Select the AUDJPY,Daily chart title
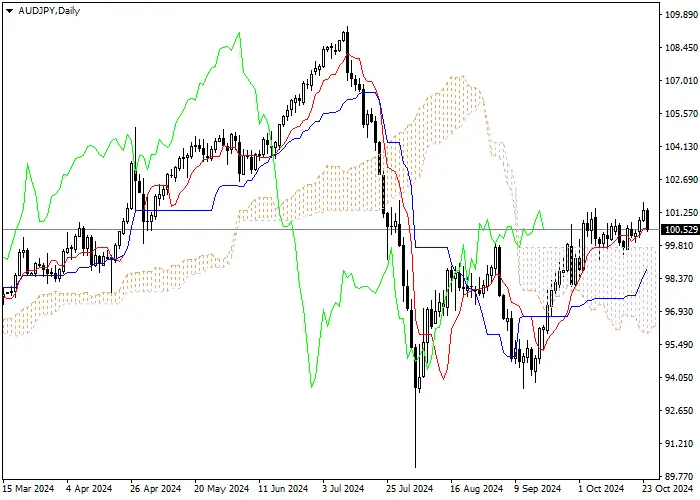700x500 pixels. [49, 11]
